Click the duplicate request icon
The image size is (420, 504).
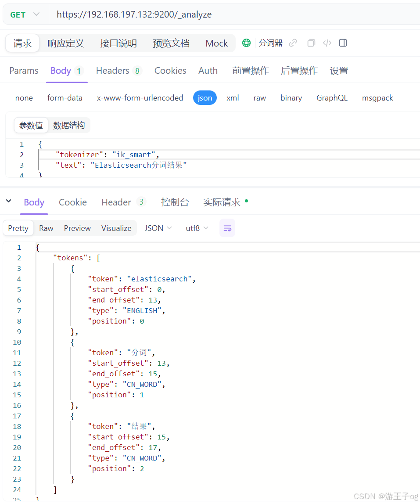pyautogui.click(x=311, y=43)
